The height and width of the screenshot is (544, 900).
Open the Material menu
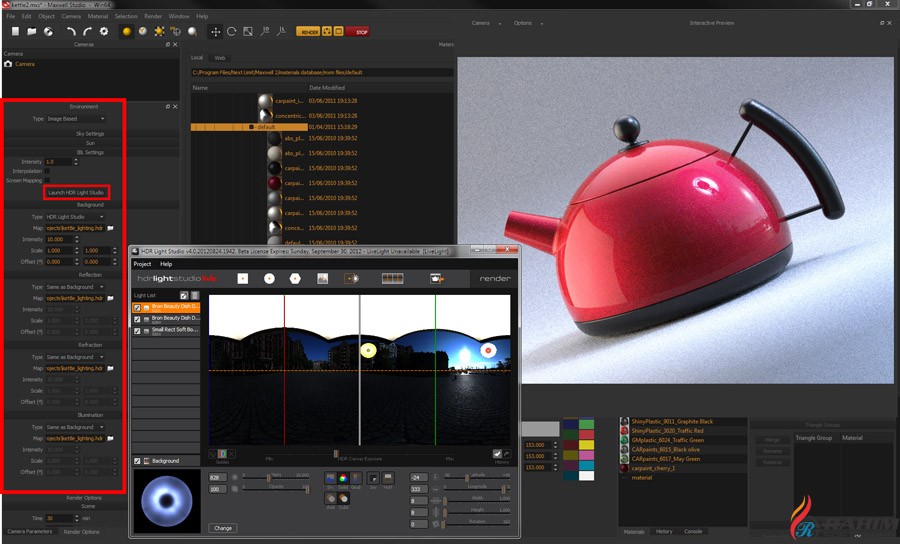[98, 17]
